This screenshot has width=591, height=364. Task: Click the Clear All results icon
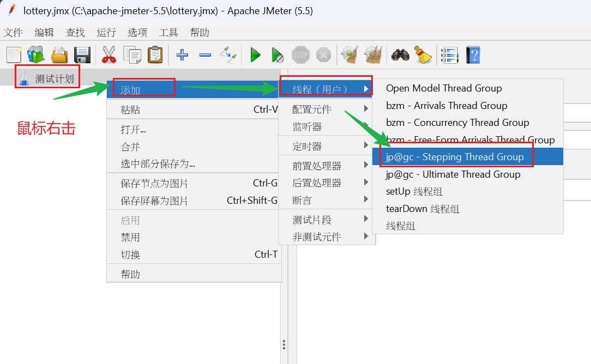click(x=373, y=55)
